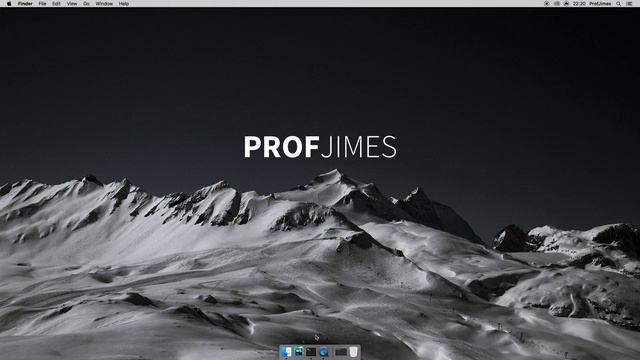Open the Window menu
Viewport: 640px width, 360px height.
click(104, 4)
